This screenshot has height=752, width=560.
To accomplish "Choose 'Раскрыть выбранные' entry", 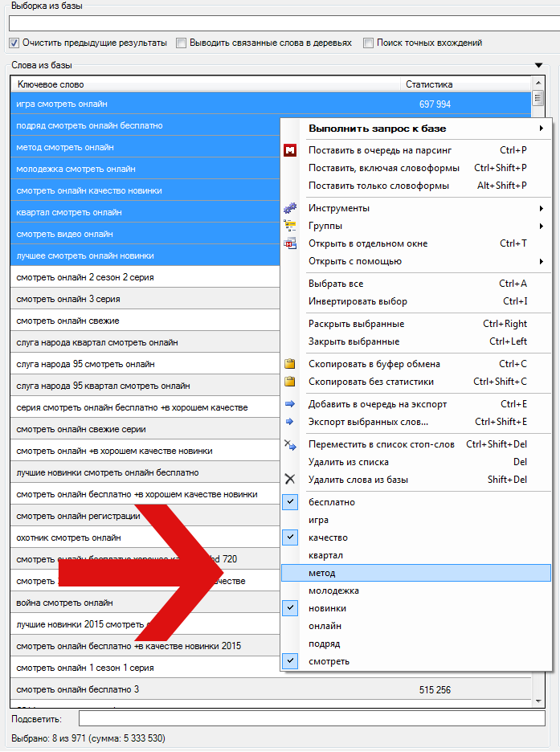I will [415, 324].
